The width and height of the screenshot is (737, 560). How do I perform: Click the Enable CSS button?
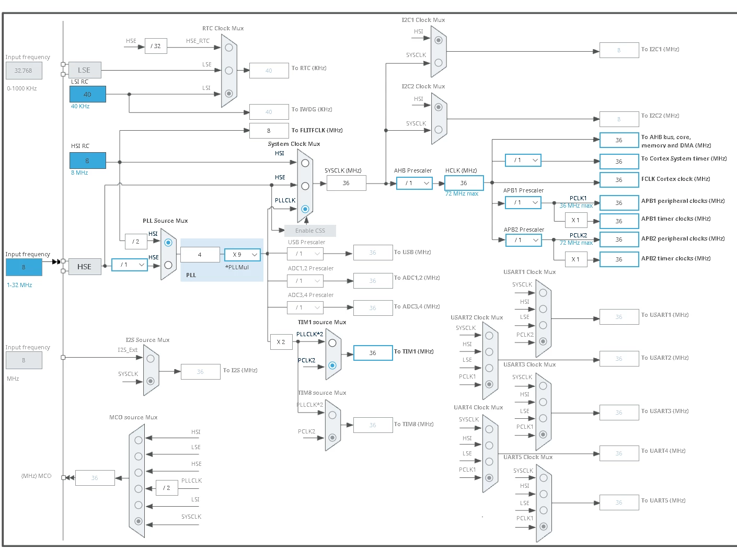coord(310,231)
